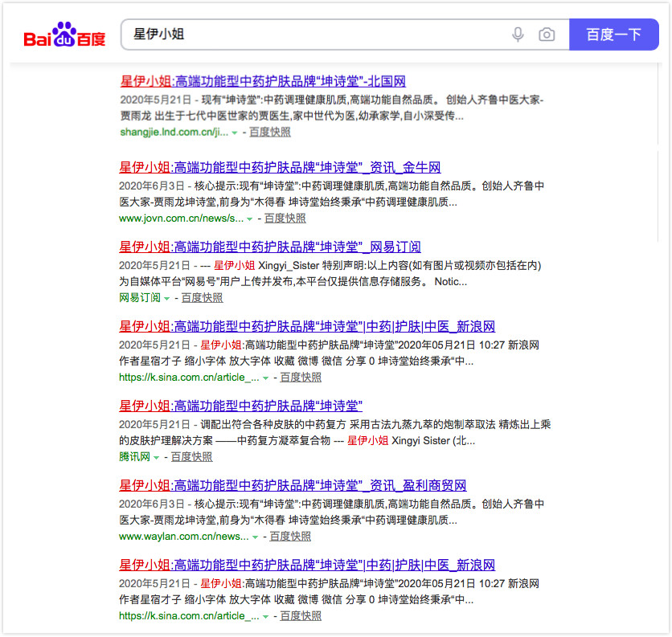This screenshot has width=672, height=637.
Task: Expand dropdown arrow beside first k.sina.com.cn URL
Action: (x=265, y=378)
